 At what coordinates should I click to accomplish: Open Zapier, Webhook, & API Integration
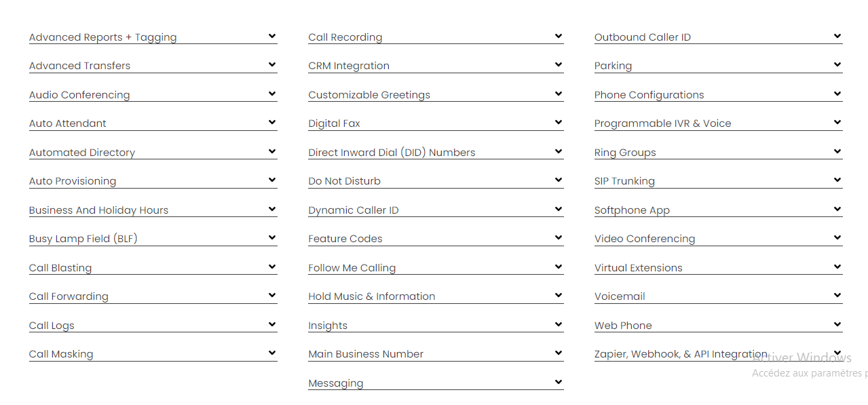(x=681, y=354)
